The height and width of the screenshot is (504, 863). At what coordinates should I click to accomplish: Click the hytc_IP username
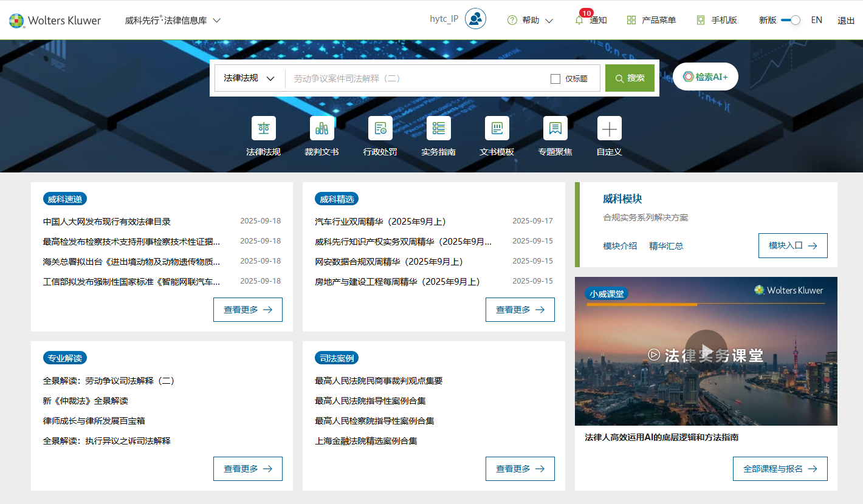tap(444, 19)
